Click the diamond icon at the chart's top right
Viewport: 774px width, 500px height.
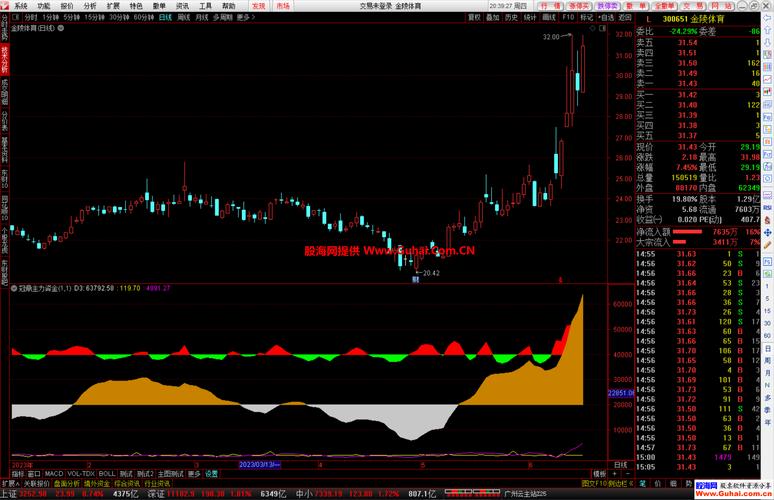tap(593, 29)
